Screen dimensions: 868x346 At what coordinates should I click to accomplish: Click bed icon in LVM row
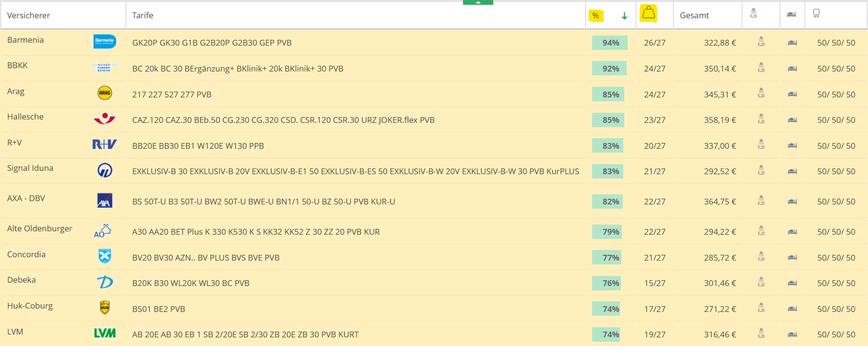[x=792, y=334]
